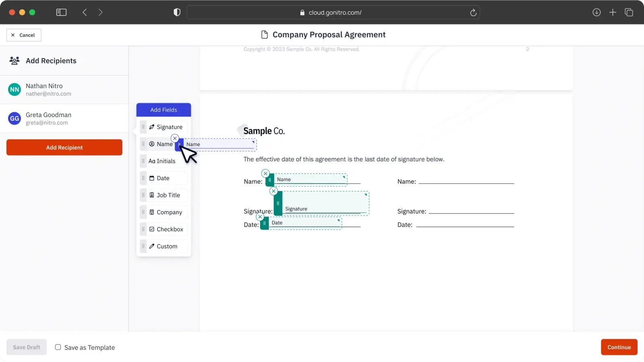The width and height of the screenshot is (644, 362).
Task: Click the Cancel option at top left
Action: [x=23, y=35]
